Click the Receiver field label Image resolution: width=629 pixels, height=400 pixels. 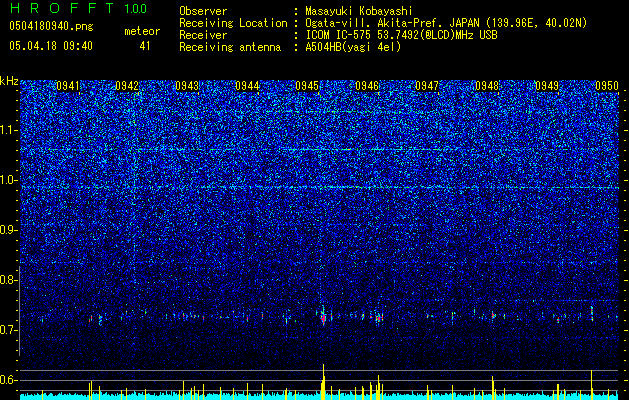point(203,35)
